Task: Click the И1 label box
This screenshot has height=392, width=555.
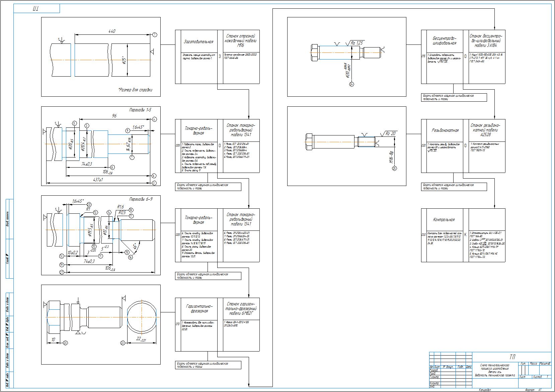Action: (36, 9)
